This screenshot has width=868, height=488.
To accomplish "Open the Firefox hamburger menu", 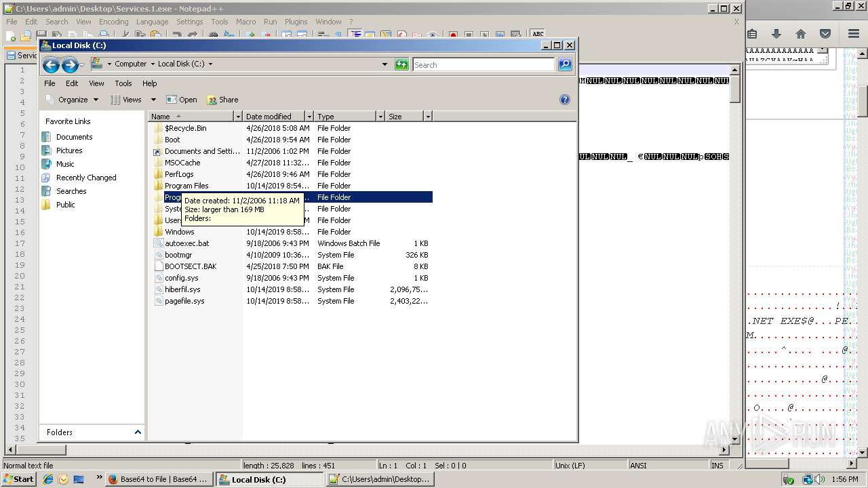I will tap(854, 34).
